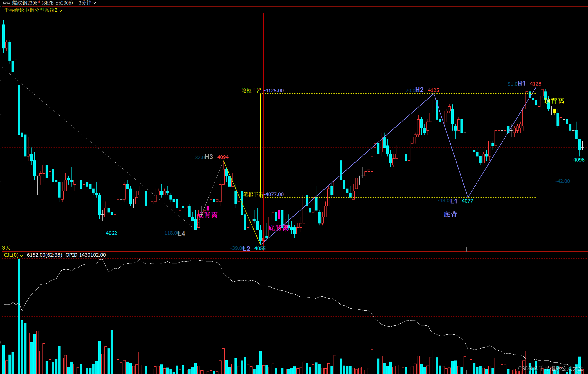Screen dimensions: 588x374
Task: Click the 4096 last price label
Action: click(x=579, y=160)
